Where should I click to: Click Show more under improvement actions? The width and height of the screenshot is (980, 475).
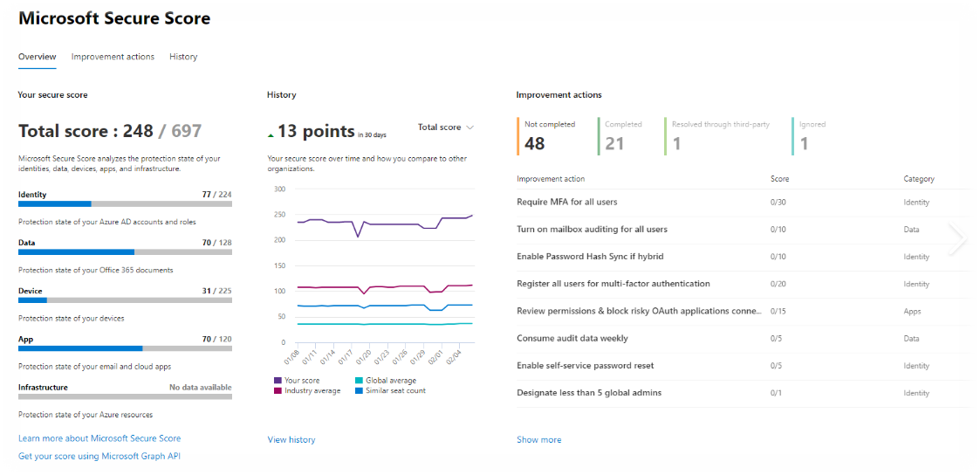point(538,440)
